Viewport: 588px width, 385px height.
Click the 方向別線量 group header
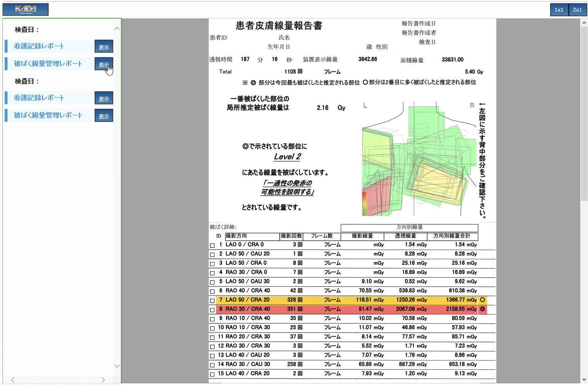[x=409, y=227]
